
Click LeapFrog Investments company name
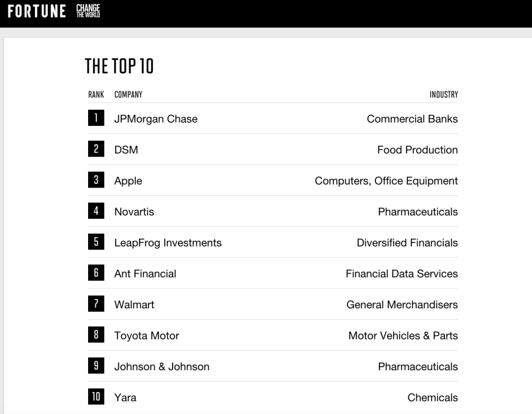click(168, 242)
